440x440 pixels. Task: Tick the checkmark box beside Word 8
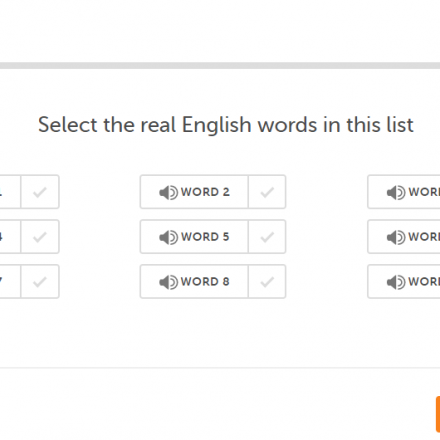[267, 282]
